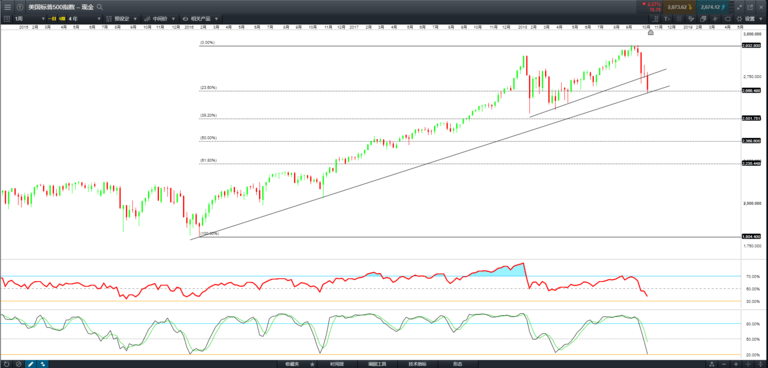This screenshot has height=368, width=768.
Task: Click the product info circle icon
Action: point(20,7)
